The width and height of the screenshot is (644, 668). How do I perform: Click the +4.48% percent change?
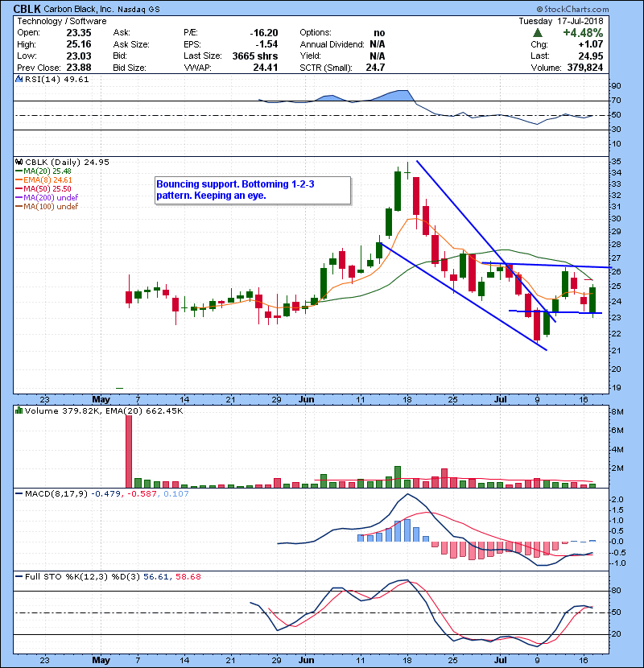(583, 33)
